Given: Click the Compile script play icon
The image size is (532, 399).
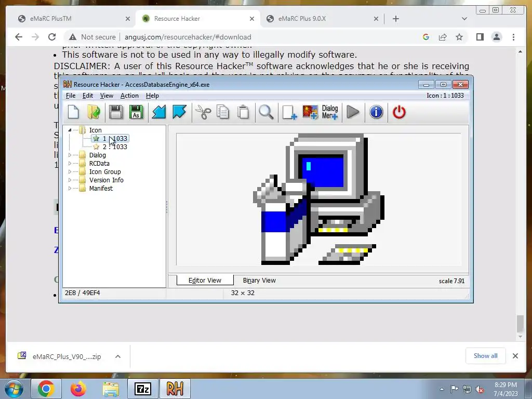Looking at the screenshot, I should 353,112.
